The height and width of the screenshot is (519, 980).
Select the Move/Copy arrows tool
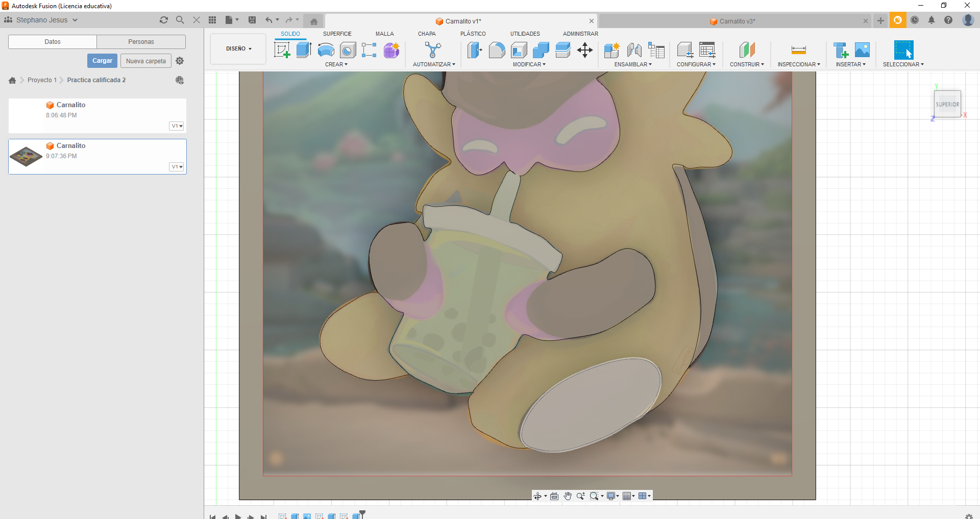pos(585,50)
